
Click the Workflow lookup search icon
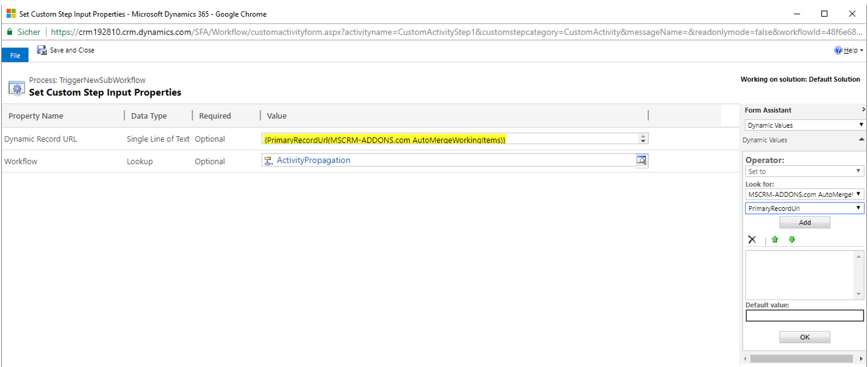(x=641, y=161)
